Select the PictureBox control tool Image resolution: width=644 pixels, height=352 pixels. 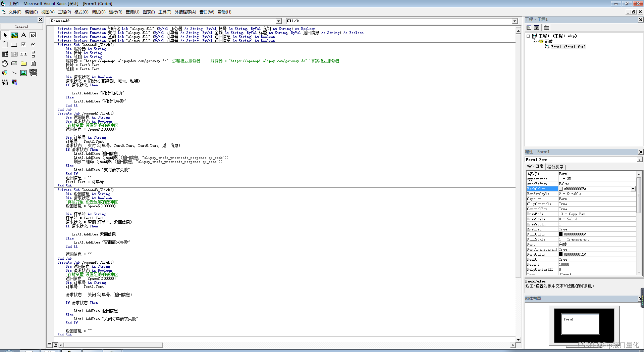(14, 35)
